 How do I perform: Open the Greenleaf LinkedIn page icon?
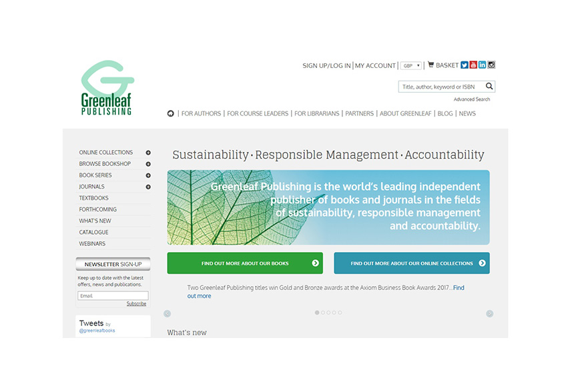[483, 65]
